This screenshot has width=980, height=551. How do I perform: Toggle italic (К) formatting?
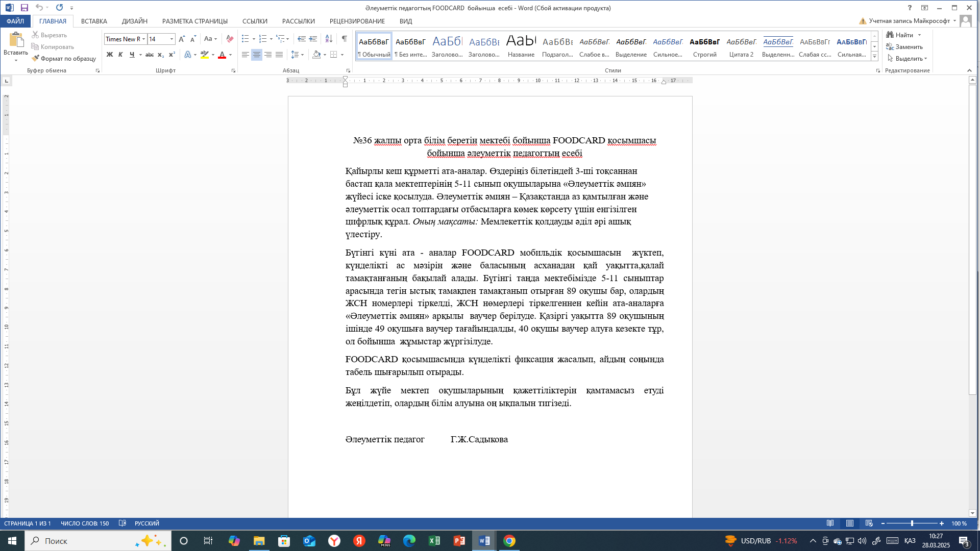coord(120,55)
